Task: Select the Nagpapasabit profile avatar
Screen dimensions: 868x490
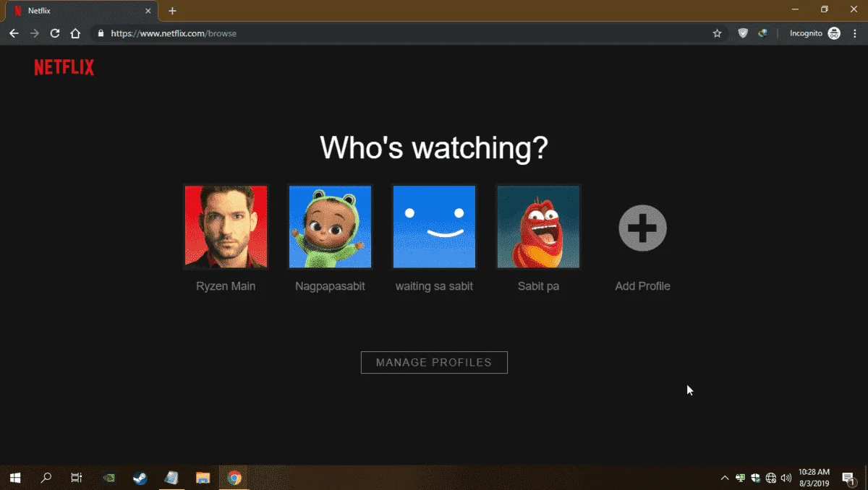Action: tap(330, 227)
